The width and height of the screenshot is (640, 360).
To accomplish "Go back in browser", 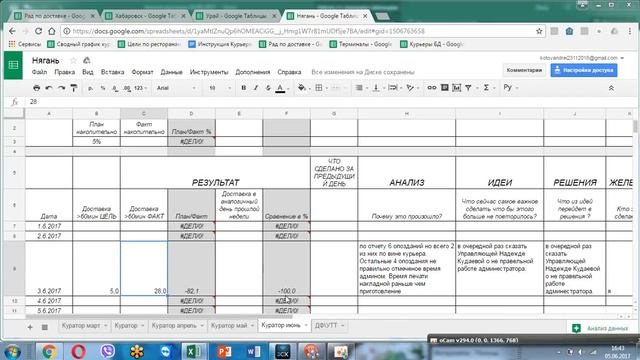I will pos(12,31).
